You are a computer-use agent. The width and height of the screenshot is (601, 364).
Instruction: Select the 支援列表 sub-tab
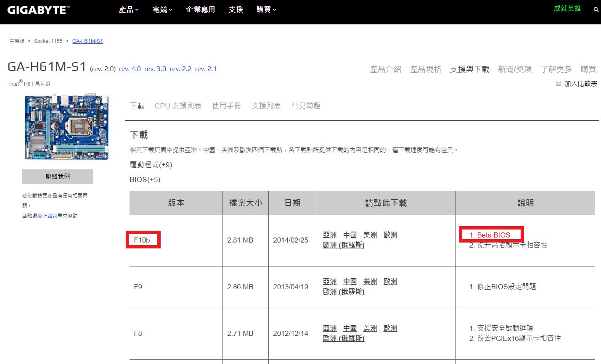[x=266, y=106]
